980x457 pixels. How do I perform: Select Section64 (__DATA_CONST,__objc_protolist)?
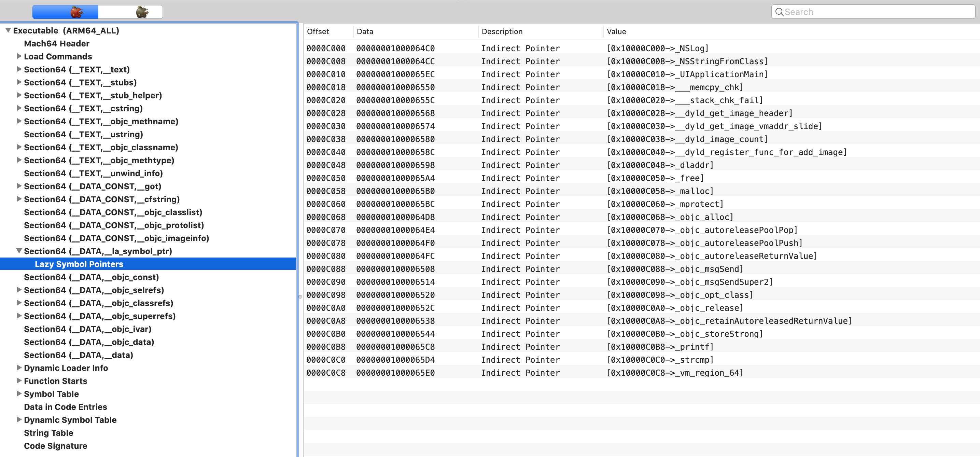[x=114, y=225]
